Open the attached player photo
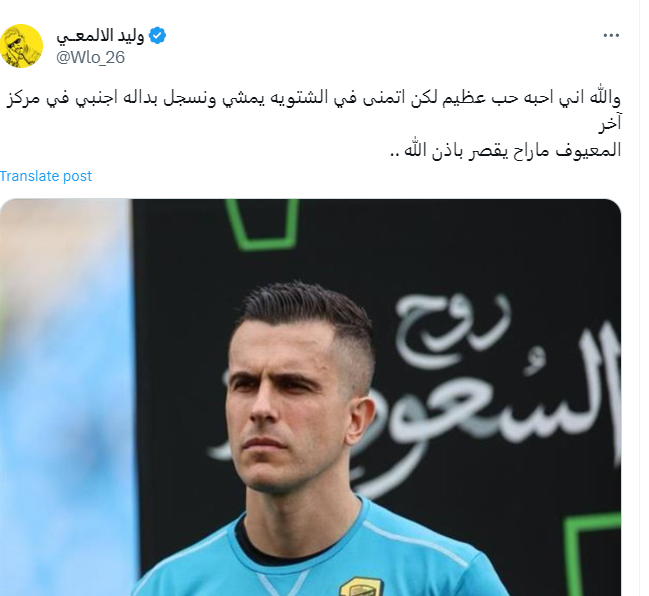649x596 pixels. [310, 397]
